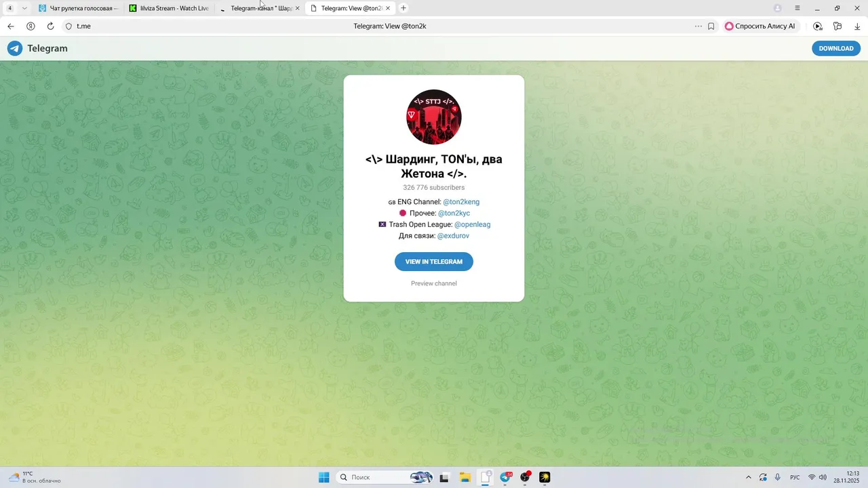
Task: Reload the current page
Action: pos(50,26)
